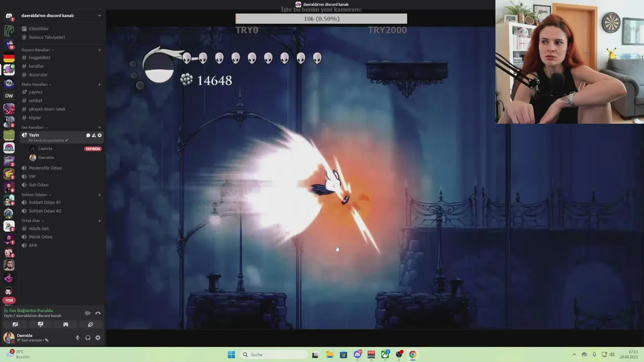This screenshot has height=362, width=644.
Task: Start an activity using game controller icon
Action: [65, 324]
